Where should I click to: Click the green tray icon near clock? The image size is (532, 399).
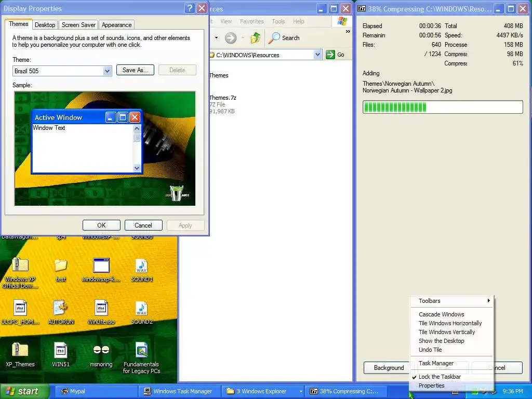coord(474,391)
